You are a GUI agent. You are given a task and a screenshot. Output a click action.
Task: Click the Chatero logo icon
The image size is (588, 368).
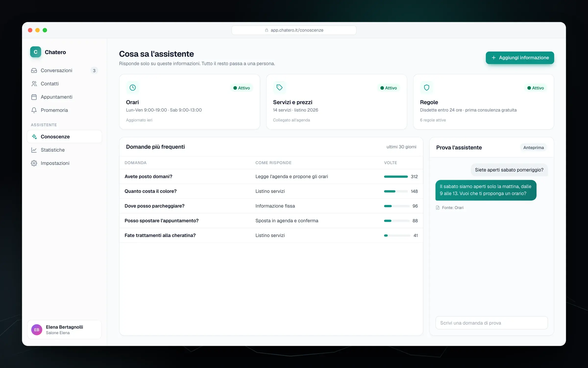point(36,52)
